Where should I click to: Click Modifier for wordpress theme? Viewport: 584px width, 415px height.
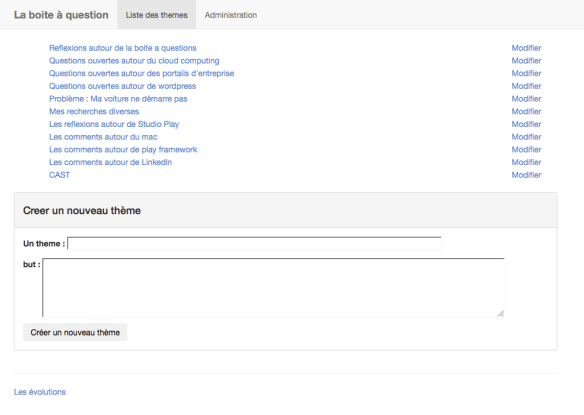(x=526, y=86)
